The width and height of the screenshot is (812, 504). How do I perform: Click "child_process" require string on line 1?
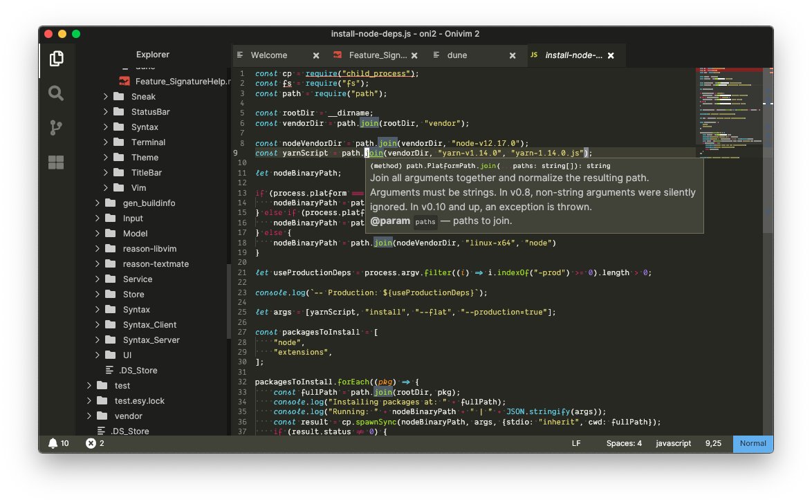coord(376,73)
